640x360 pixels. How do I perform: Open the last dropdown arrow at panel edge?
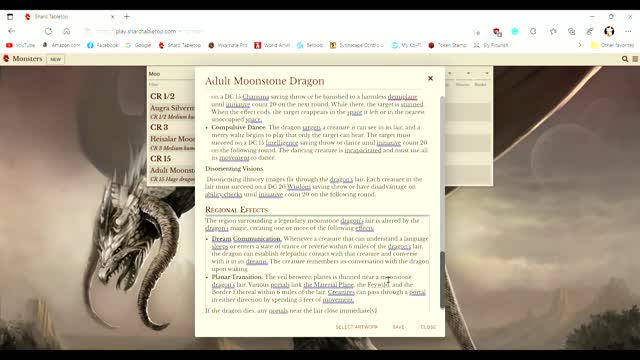487,73
